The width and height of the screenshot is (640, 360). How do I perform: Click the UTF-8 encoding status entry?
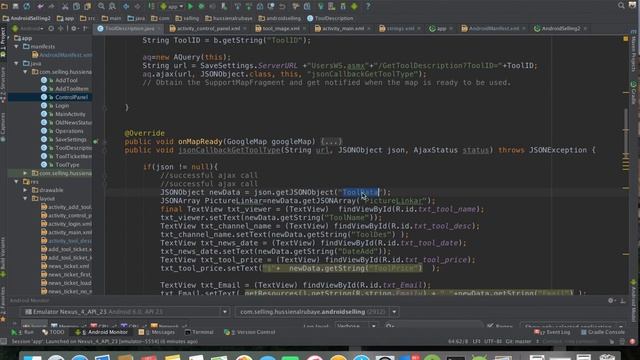(493, 341)
